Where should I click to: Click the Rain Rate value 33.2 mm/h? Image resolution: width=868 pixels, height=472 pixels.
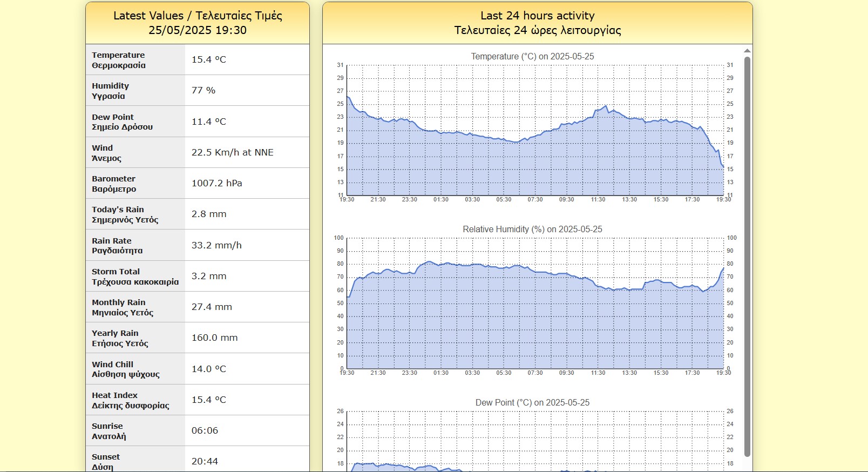click(x=216, y=245)
